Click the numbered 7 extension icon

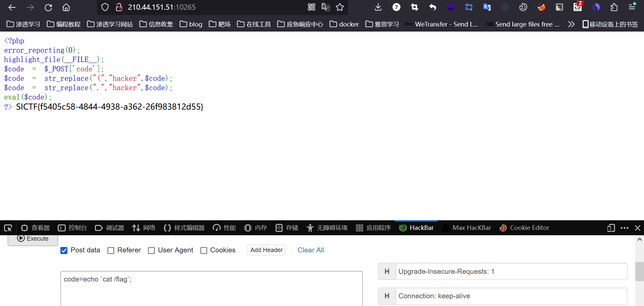(396, 7)
